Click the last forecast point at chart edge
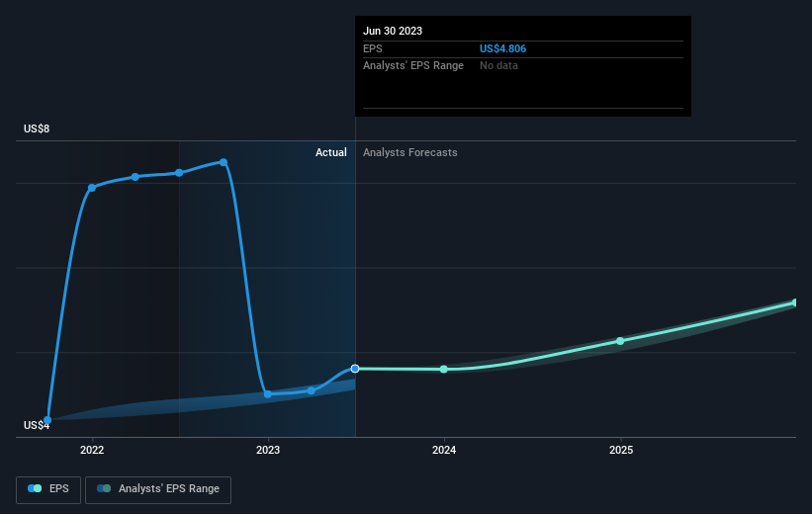The image size is (812, 514). (795, 302)
